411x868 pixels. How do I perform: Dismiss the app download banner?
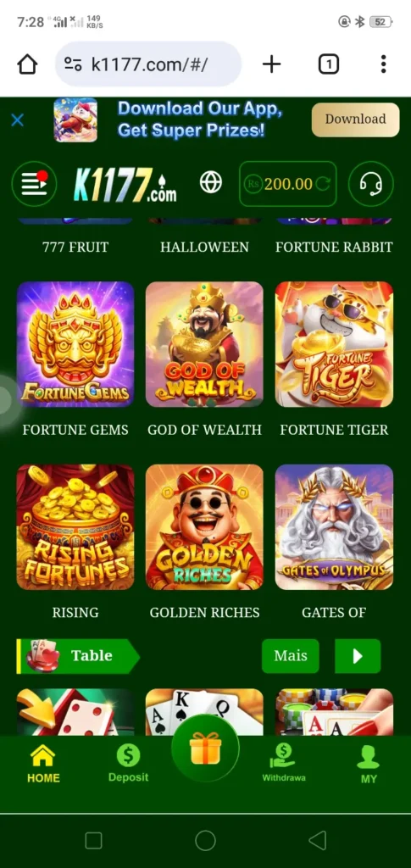click(x=18, y=120)
